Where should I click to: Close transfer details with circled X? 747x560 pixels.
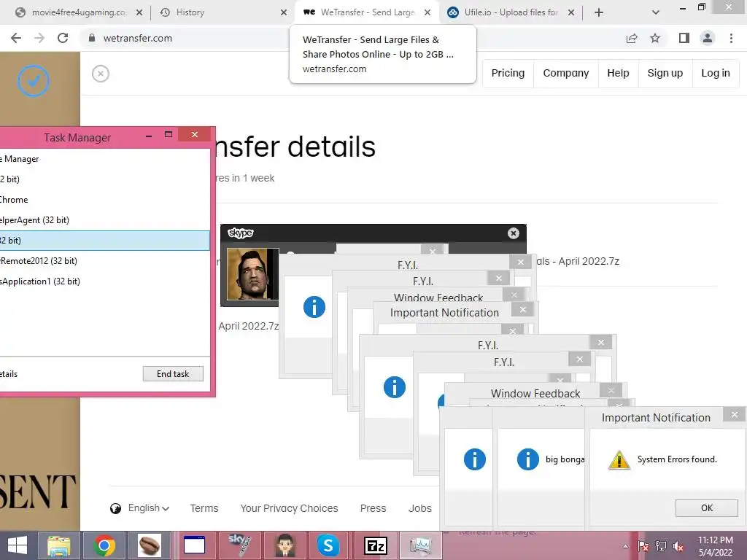[101, 74]
